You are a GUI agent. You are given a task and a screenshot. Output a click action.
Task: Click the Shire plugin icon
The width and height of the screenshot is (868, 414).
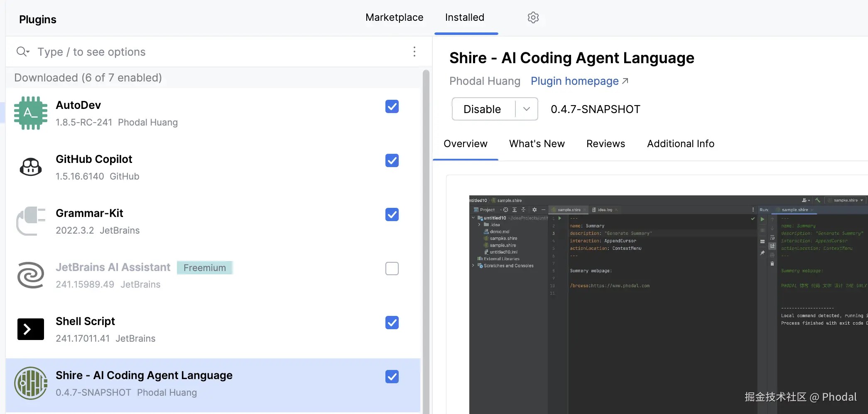pos(31,383)
